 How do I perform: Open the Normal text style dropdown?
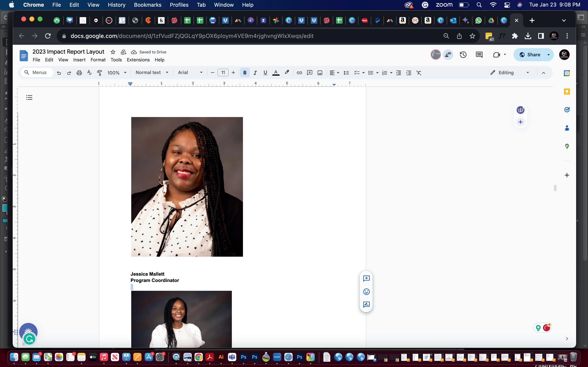pyautogui.click(x=152, y=73)
